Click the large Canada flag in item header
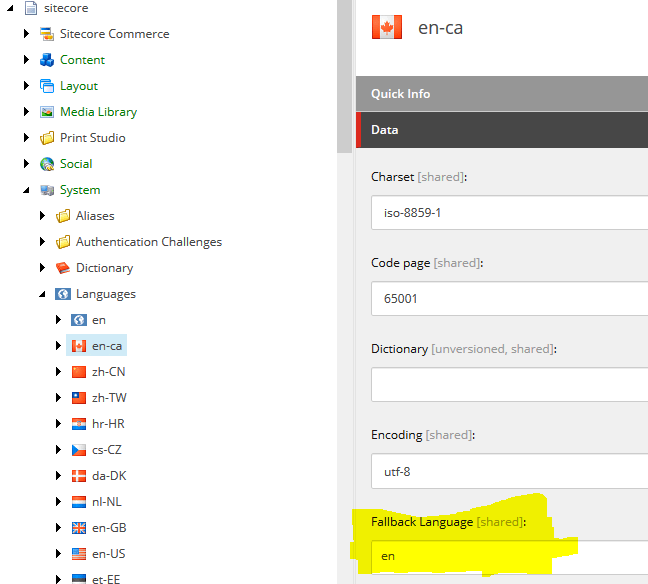 tap(387, 27)
